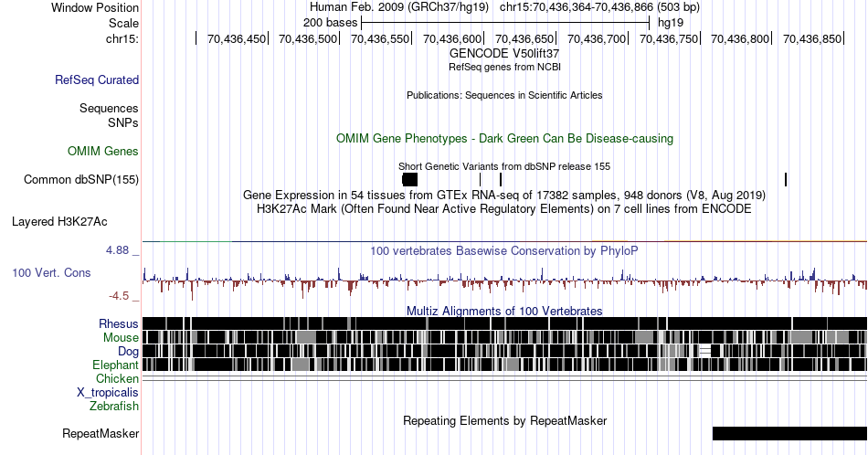Click the Human Feb. 2009 (GRCh37/hg19) assembly text

(x=399, y=7)
